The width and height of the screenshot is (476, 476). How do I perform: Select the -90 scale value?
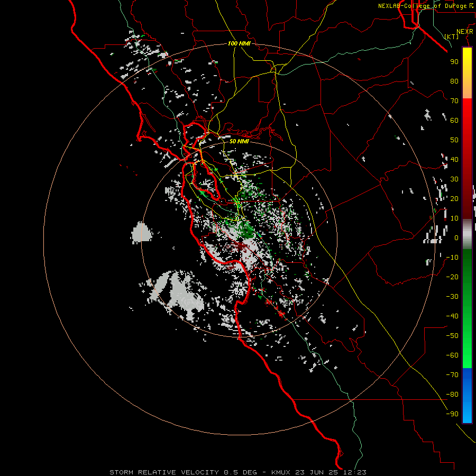[452, 414]
